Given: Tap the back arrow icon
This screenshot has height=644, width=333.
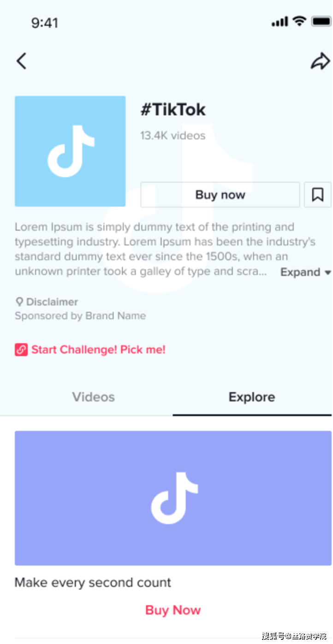Looking at the screenshot, I should click(21, 61).
